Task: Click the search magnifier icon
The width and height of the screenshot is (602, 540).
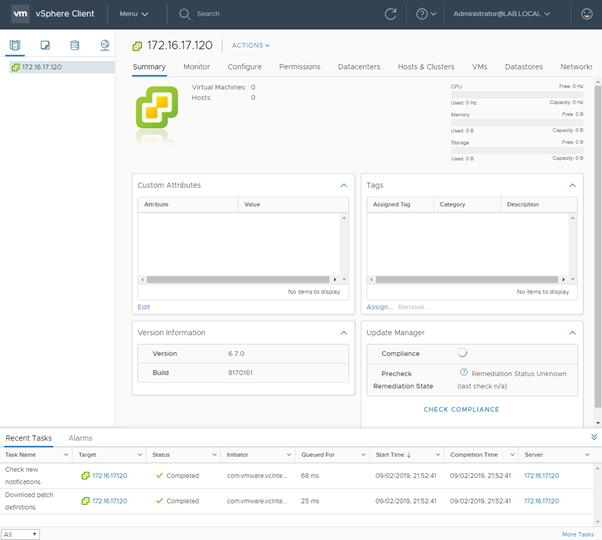Action: point(185,14)
